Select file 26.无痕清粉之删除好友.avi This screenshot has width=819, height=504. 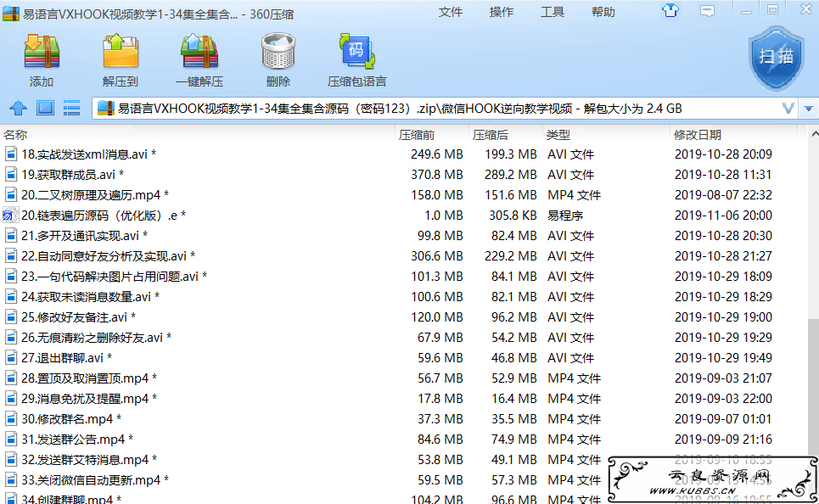(96, 338)
